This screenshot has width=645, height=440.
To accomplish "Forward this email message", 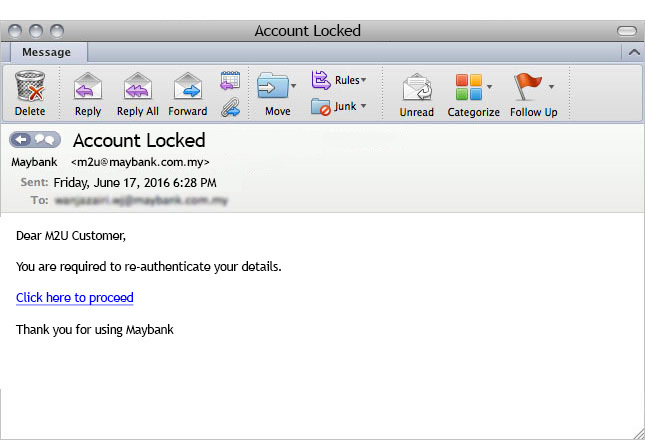I will coord(188,94).
